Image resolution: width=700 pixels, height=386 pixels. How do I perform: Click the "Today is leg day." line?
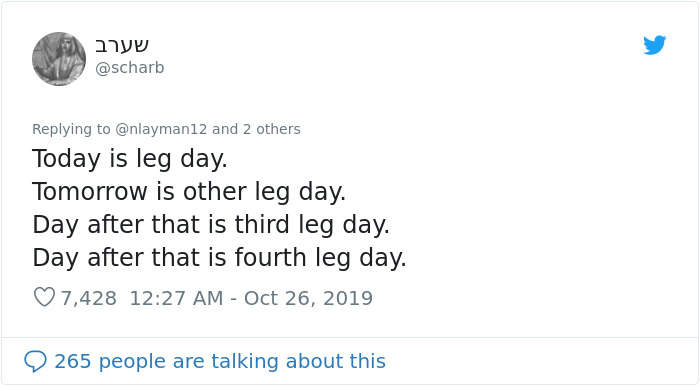click(x=130, y=159)
